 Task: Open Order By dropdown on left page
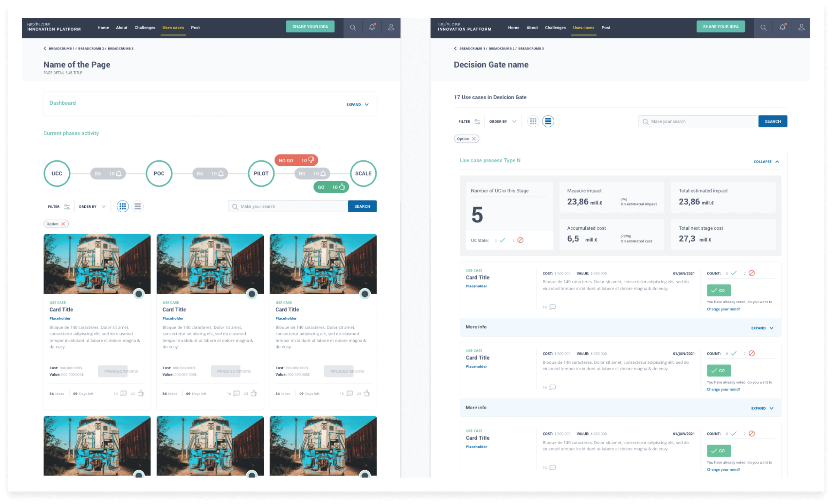coord(92,206)
